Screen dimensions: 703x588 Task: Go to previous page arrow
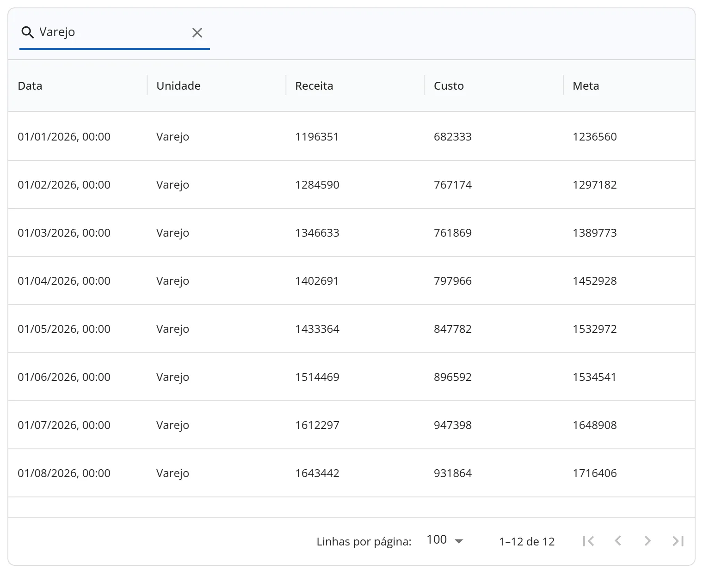coord(618,541)
